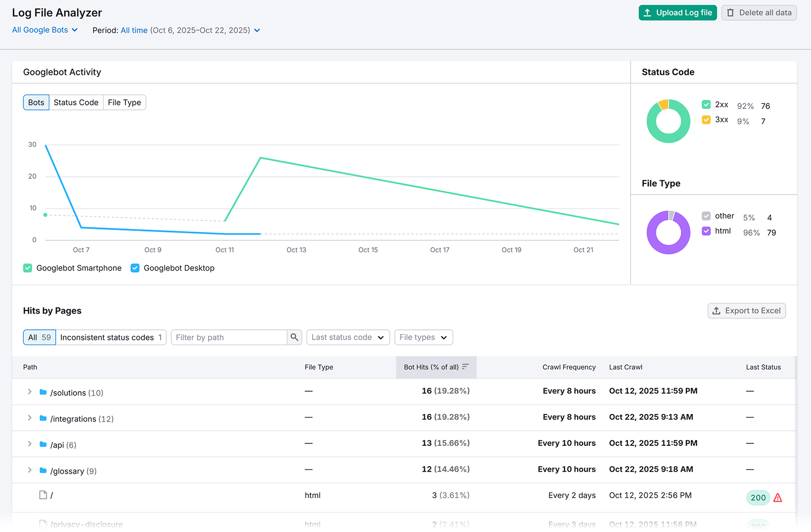Uncheck html in the File Type panel
Viewport: 811px width, 532px height.
click(x=706, y=231)
